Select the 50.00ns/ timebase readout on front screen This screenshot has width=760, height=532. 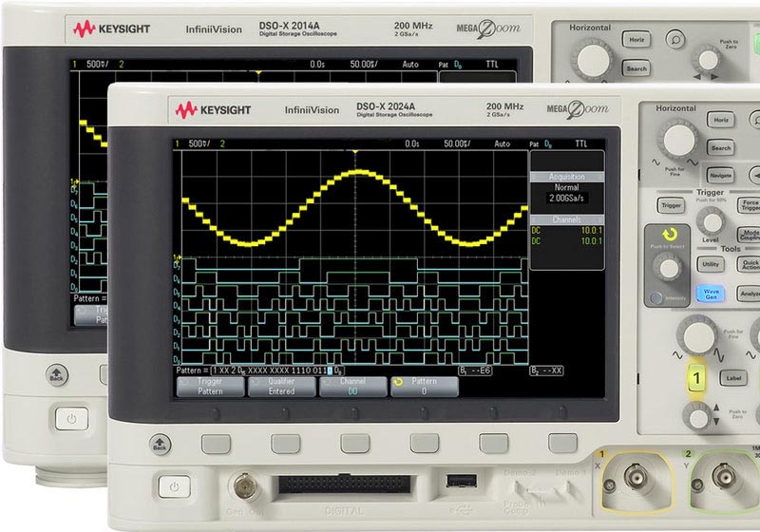457,143
